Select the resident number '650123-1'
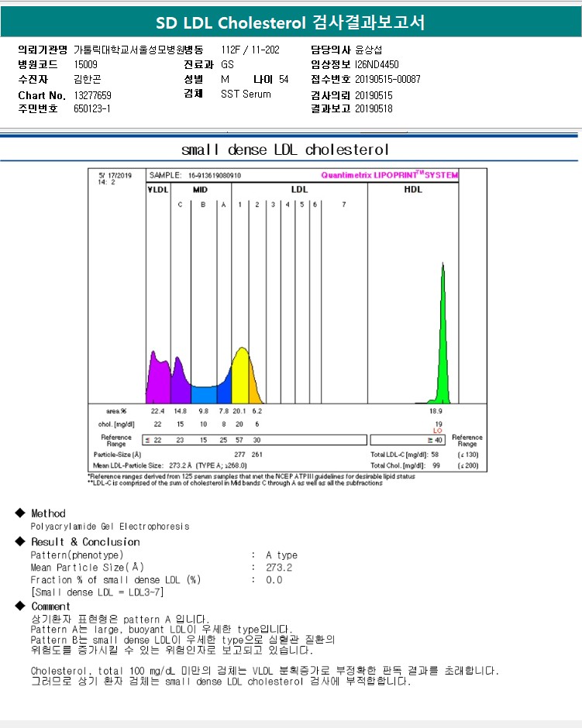 coord(92,108)
